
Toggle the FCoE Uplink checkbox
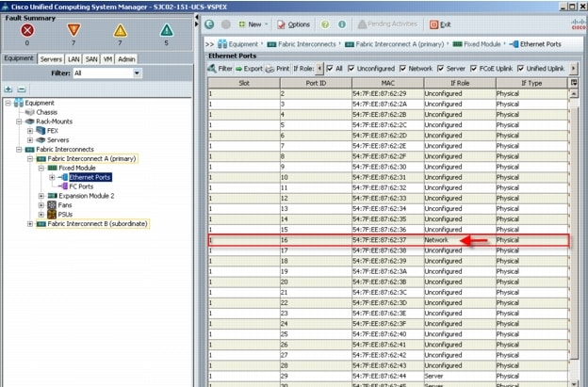[474, 69]
